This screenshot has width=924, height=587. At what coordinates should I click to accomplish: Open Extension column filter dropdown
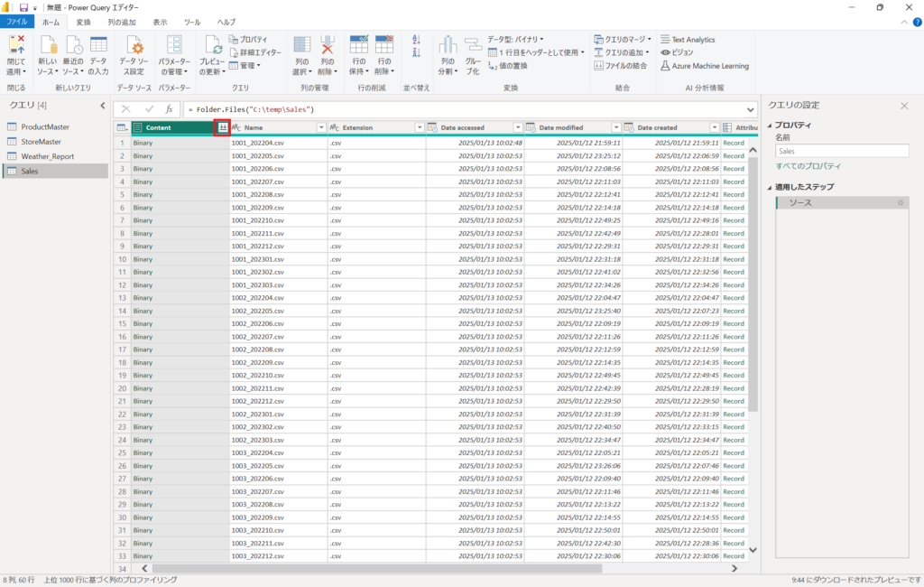tap(419, 127)
